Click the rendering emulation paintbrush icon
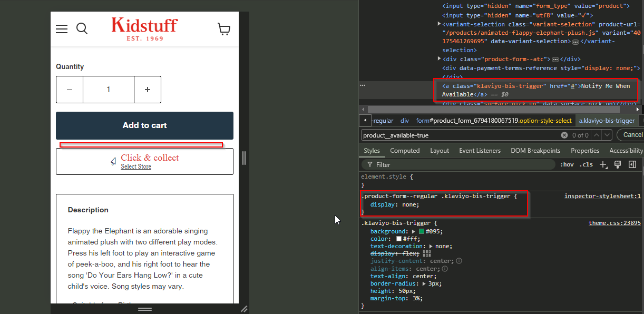The image size is (644, 314). click(618, 164)
